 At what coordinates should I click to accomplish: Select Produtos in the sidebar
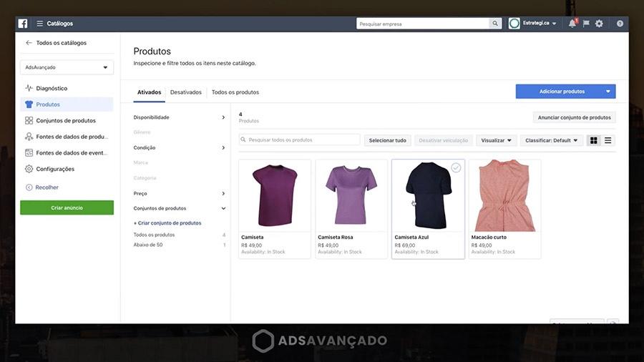pos(67,104)
